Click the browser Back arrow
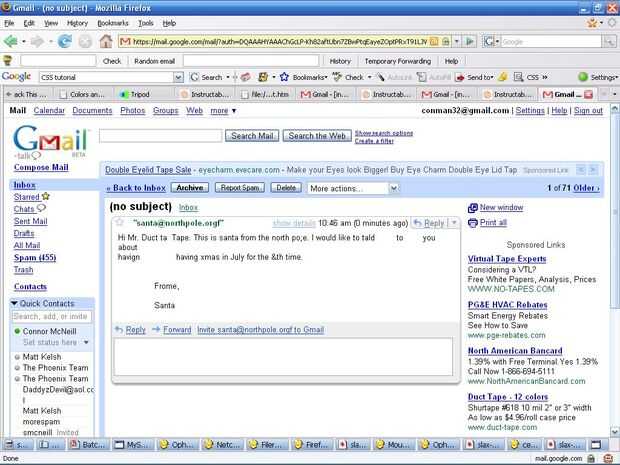 point(11,41)
